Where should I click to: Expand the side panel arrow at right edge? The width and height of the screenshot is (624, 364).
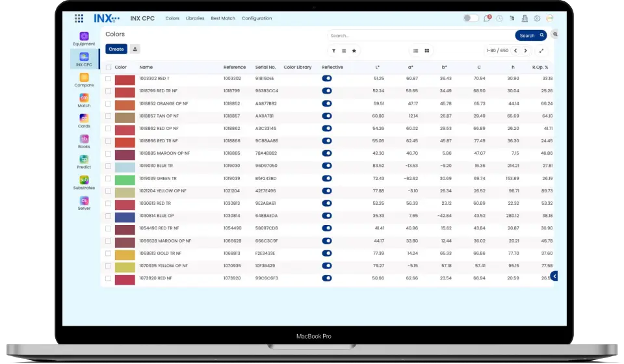point(554,276)
